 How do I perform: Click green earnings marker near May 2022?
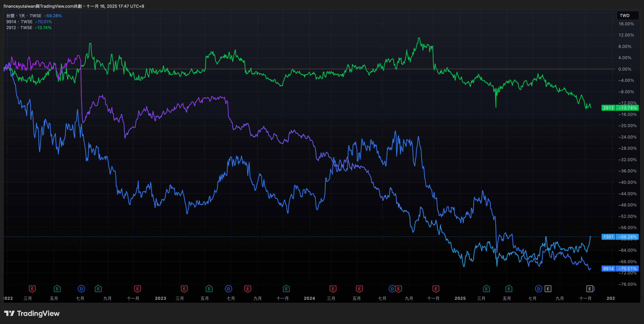[x=57, y=289]
